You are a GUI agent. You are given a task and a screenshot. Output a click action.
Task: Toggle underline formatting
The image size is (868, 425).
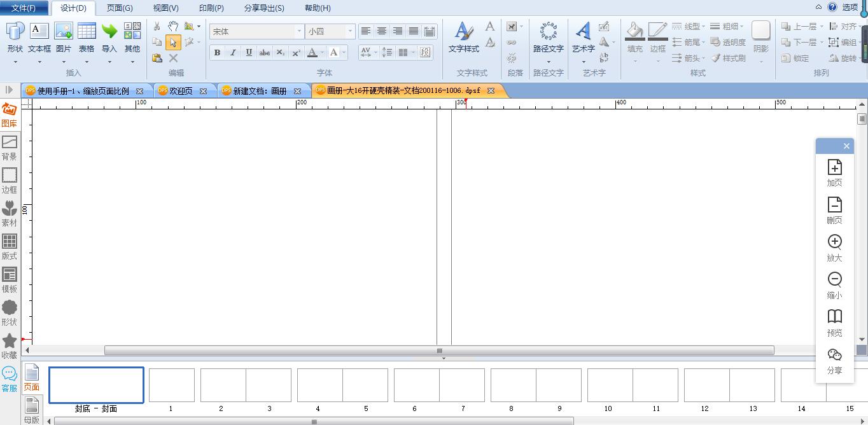coord(249,53)
